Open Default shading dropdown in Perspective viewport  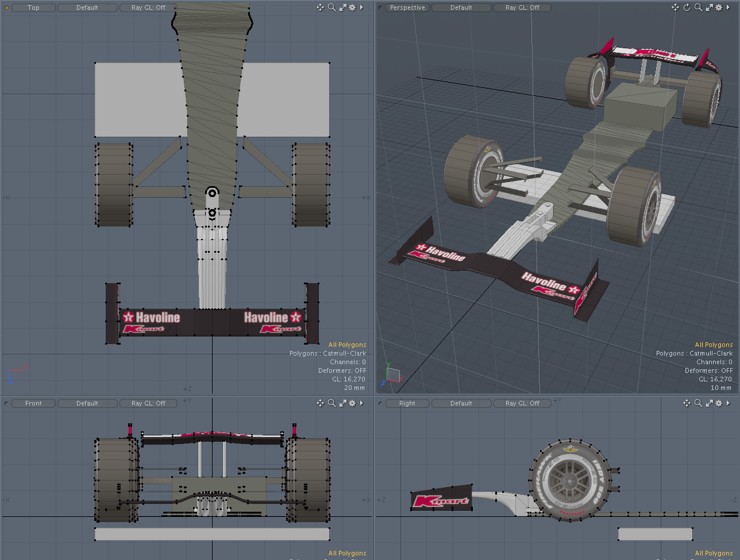pyautogui.click(x=461, y=7)
